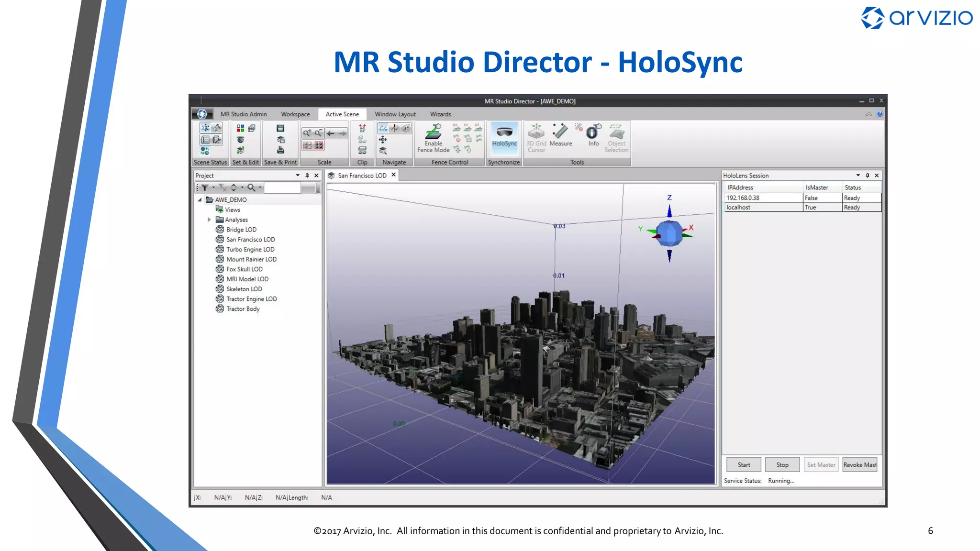
Task: Open the Window Layout tab
Action: 395,114
